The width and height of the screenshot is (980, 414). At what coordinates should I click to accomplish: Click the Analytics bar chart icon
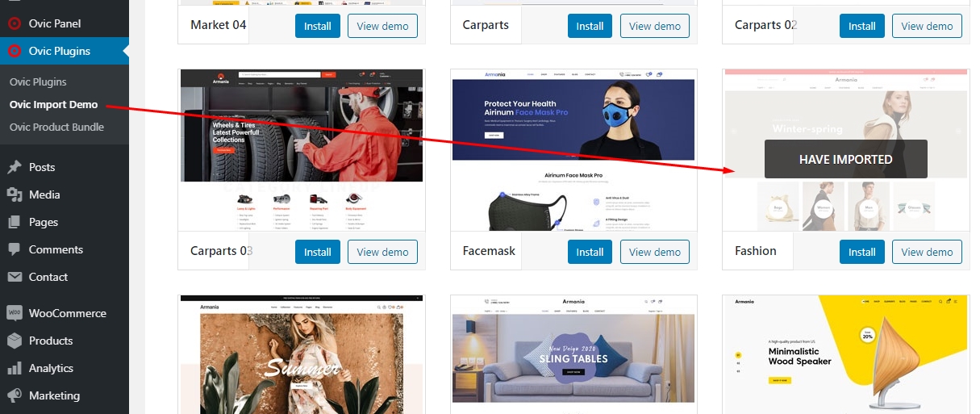pyautogui.click(x=15, y=368)
